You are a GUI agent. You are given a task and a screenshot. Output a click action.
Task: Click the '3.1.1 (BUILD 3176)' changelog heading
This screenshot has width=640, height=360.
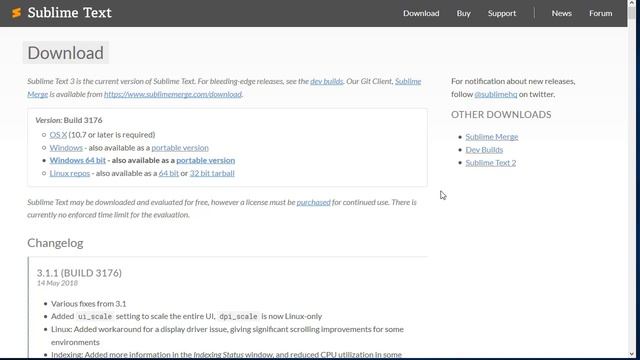tap(79, 273)
